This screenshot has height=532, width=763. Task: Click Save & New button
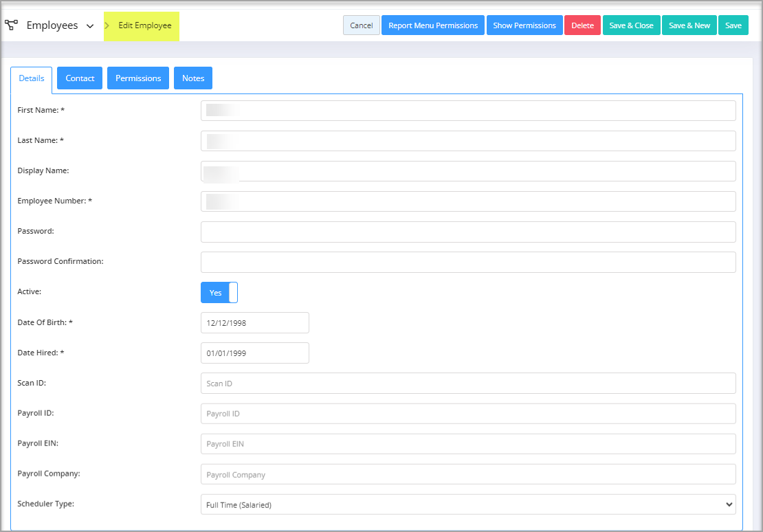tap(689, 25)
